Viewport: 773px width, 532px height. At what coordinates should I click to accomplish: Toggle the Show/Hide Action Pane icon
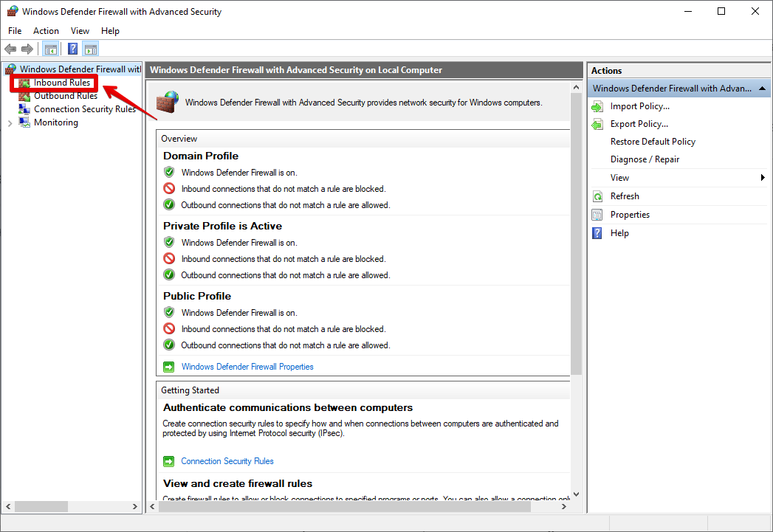point(90,49)
